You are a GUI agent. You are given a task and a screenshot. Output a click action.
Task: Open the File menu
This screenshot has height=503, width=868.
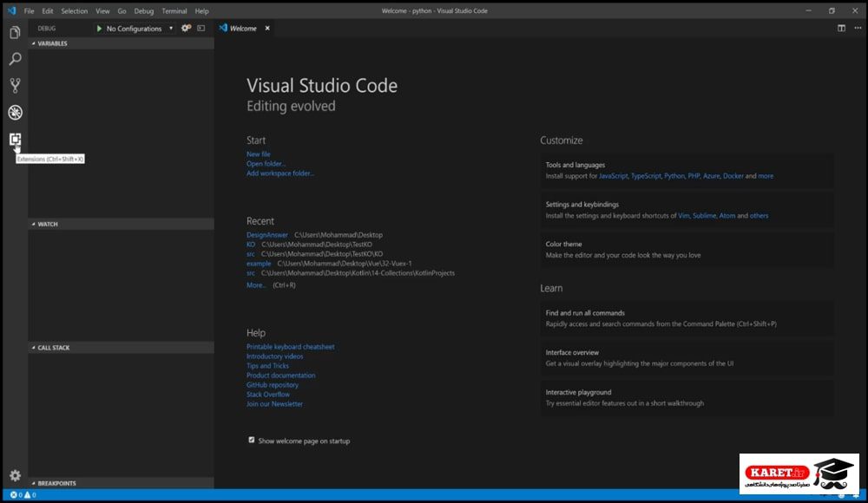click(29, 11)
